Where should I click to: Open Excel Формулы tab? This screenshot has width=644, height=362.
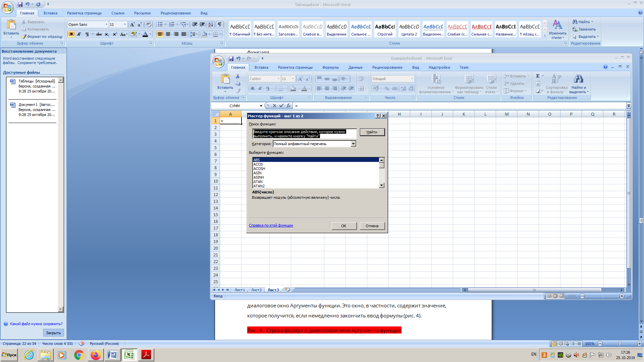[x=330, y=67]
